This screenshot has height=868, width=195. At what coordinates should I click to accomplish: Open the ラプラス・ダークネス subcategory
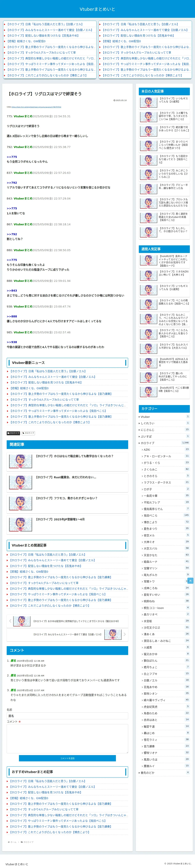[x=166, y=482]
